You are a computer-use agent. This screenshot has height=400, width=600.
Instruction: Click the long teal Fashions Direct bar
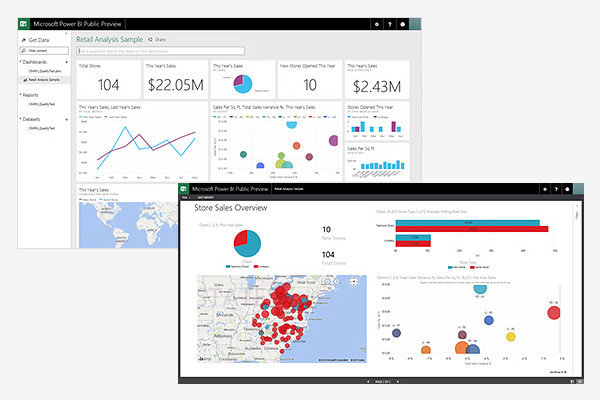(x=468, y=223)
